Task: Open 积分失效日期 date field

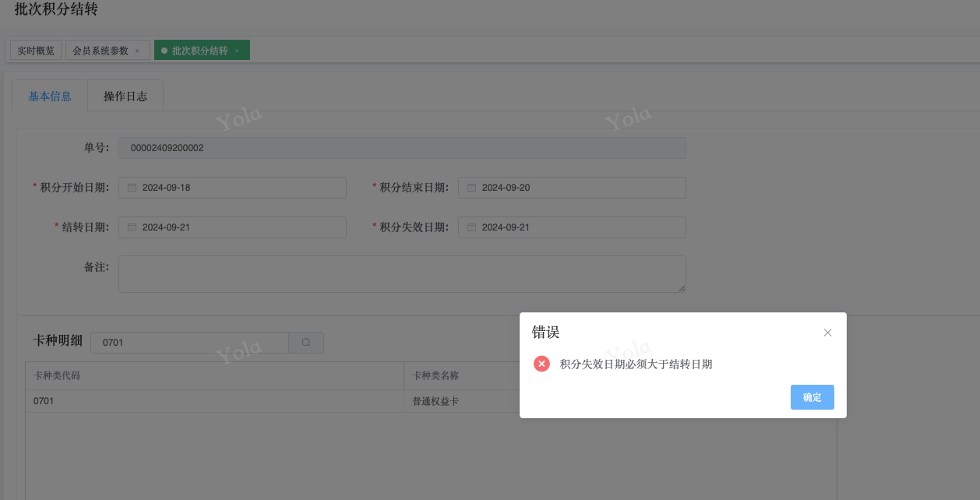Action: [x=572, y=227]
